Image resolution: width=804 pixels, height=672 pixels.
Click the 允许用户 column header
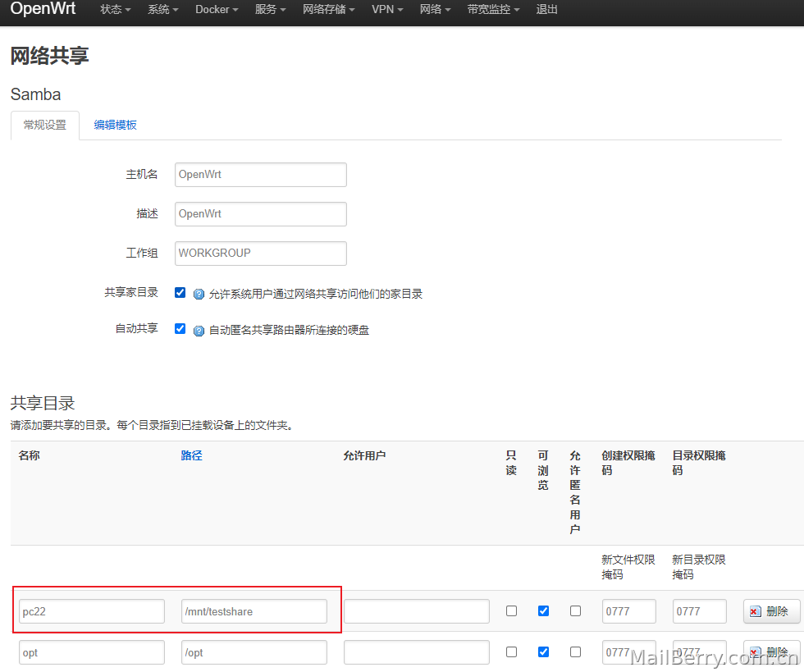(364, 455)
